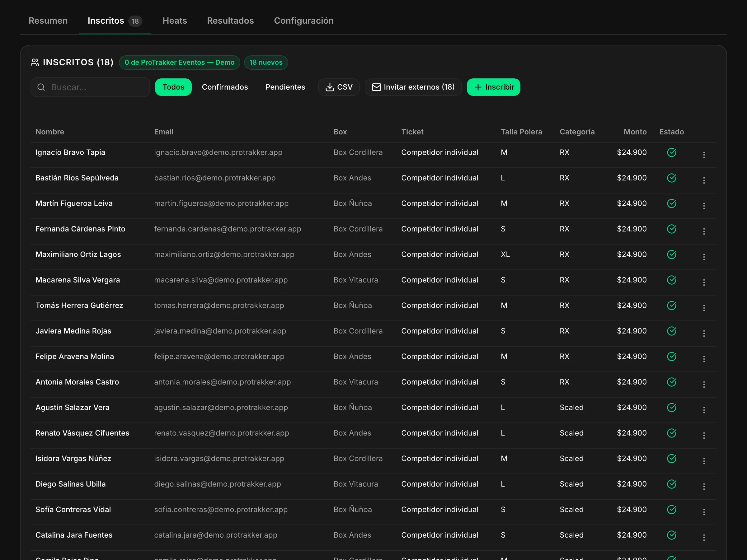747x560 pixels.
Task: Click email sofia.contreras@demo.protrakker.app
Action: tap(221, 510)
